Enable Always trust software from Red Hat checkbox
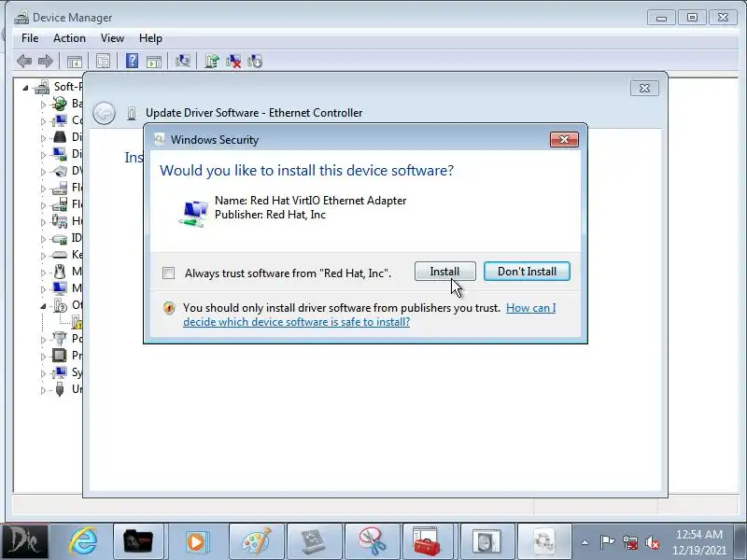The image size is (747, 560). pyautogui.click(x=168, y=273)
